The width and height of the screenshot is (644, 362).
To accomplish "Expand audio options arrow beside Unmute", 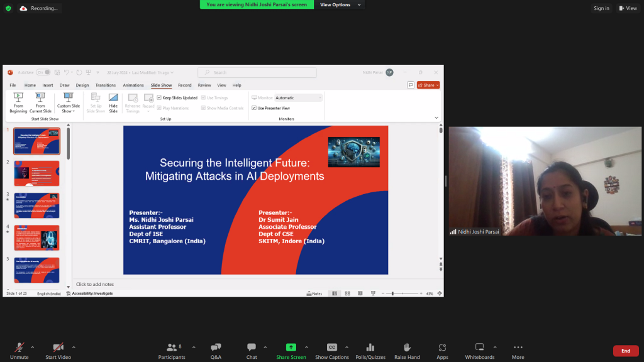I will pyautogui.click(x=33, y=347).
